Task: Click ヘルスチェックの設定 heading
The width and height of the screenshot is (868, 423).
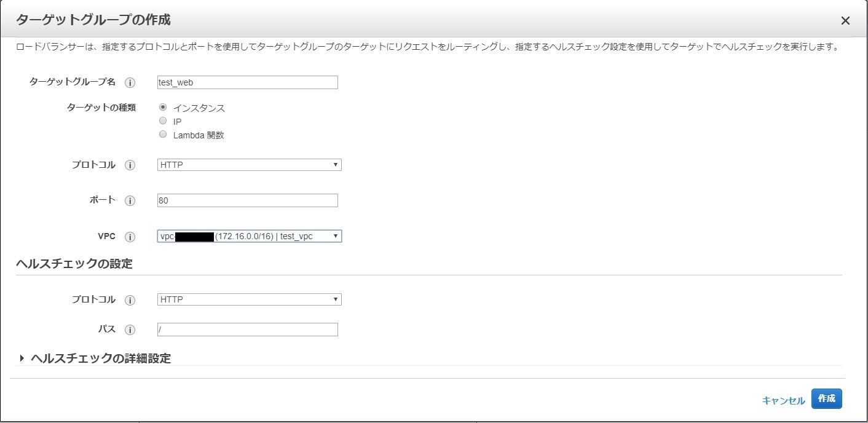Action: click(74, 264)
